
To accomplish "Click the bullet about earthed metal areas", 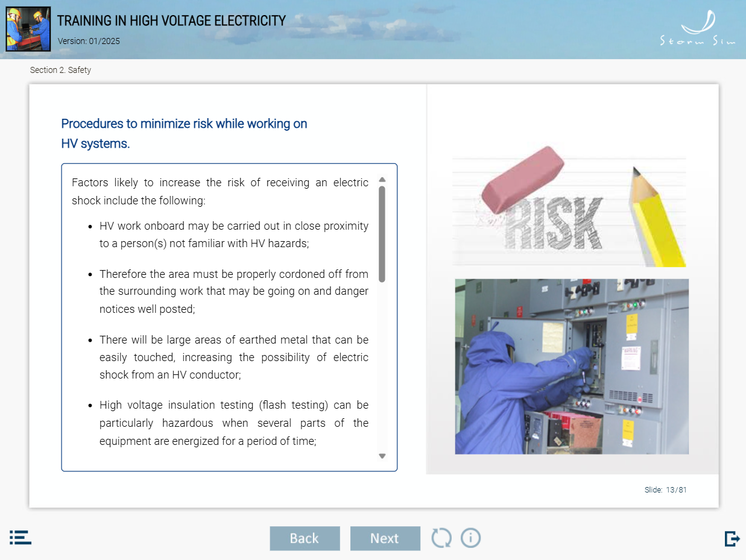I will tap(234, 357).
